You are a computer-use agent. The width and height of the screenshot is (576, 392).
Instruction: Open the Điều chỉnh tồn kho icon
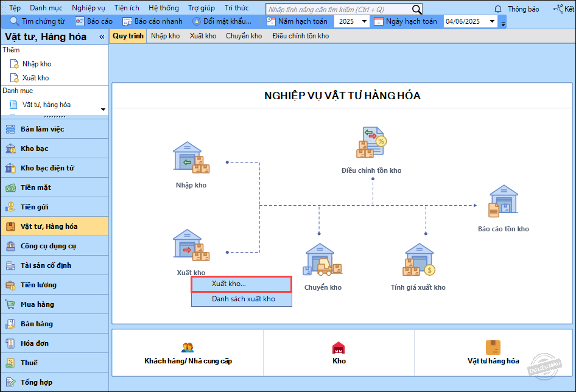[x=371, y=142]
